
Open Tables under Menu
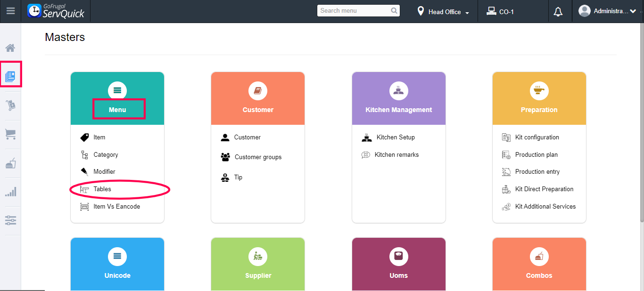(102, 189)
